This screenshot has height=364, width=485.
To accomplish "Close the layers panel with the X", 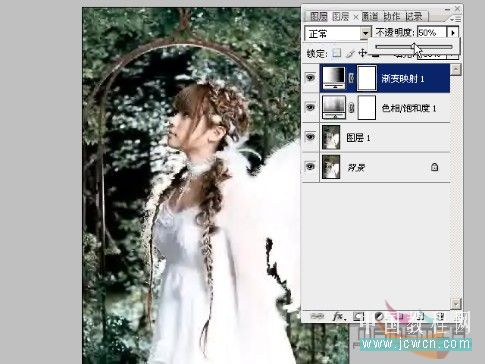I will 457,9.
